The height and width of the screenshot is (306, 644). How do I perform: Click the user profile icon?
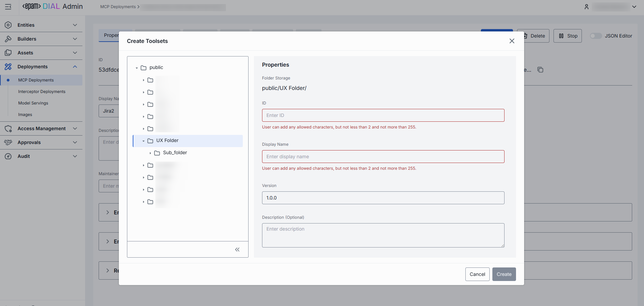[x=587, y=7]
